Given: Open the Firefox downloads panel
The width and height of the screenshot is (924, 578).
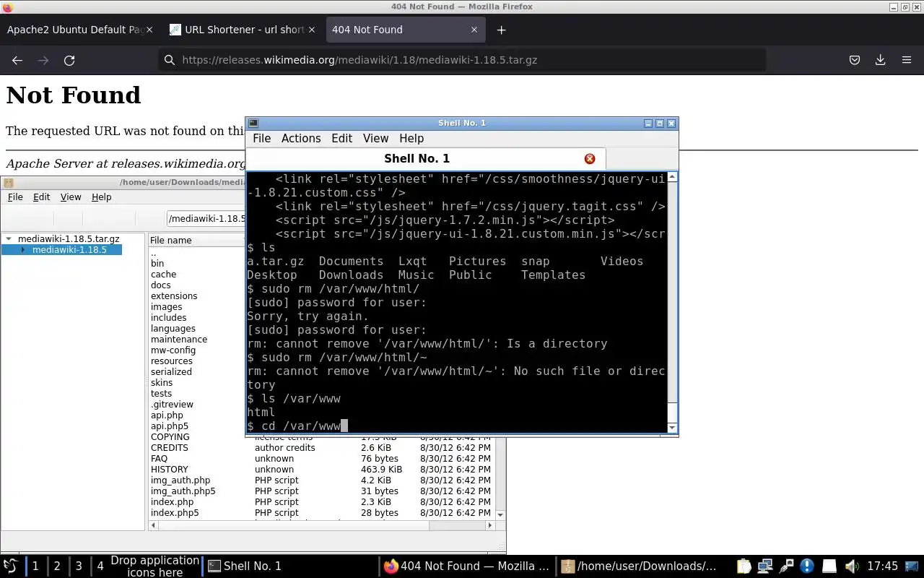Looking at the screenshot, I should pos(880,61).
